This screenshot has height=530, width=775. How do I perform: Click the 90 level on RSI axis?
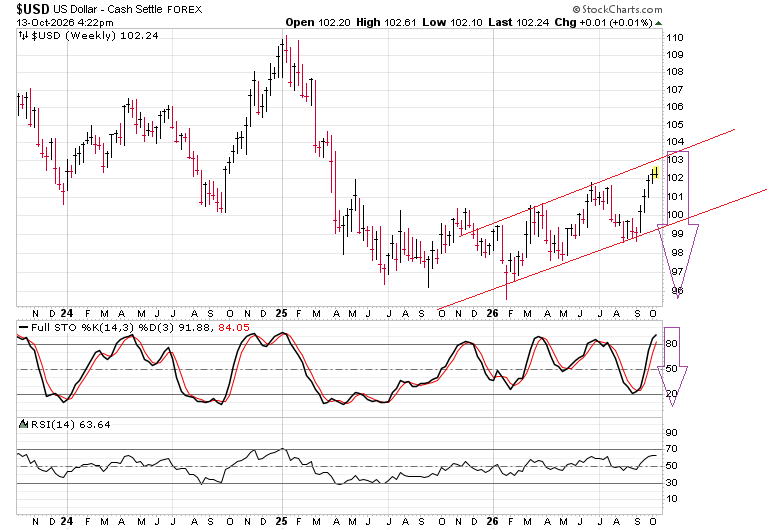[x=672, y=433]
